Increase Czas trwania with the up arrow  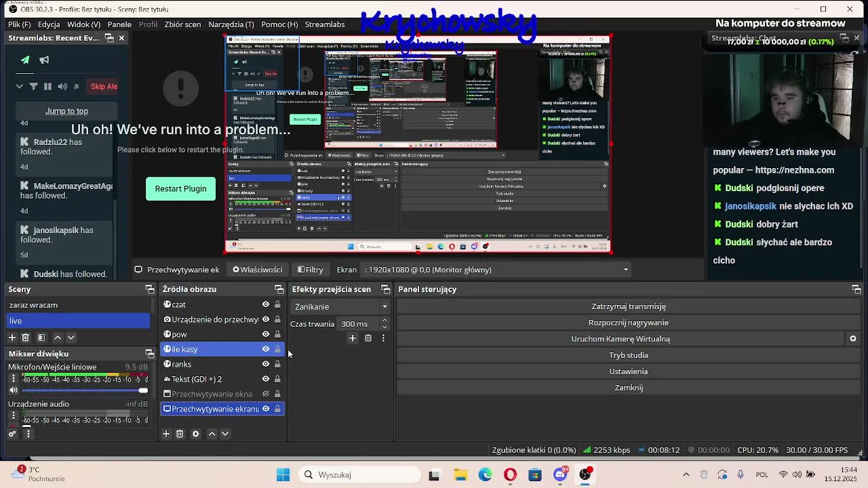(x=384, y=321)
